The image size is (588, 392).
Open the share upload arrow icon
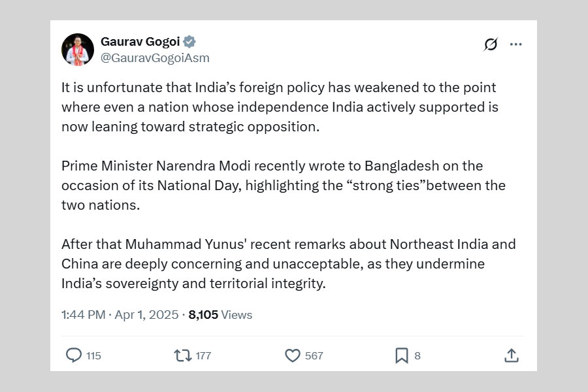tap(512, 355)
